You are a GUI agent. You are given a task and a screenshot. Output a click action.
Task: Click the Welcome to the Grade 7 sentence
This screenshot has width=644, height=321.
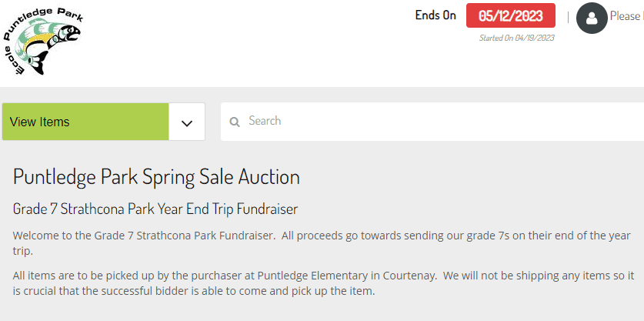point(144,236)
